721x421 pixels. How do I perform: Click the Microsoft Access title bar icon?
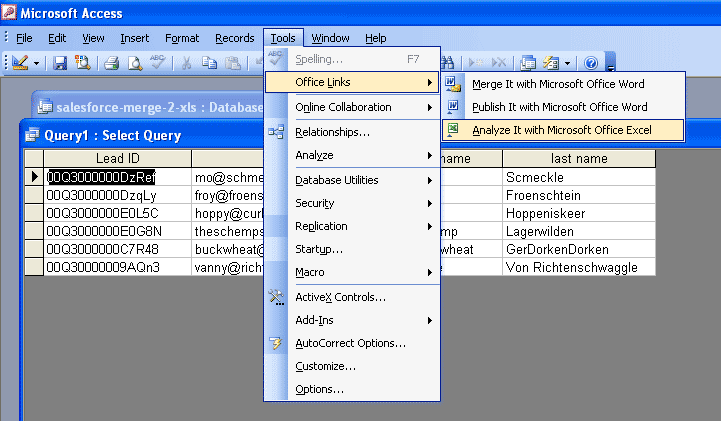(x=9, y=12)
